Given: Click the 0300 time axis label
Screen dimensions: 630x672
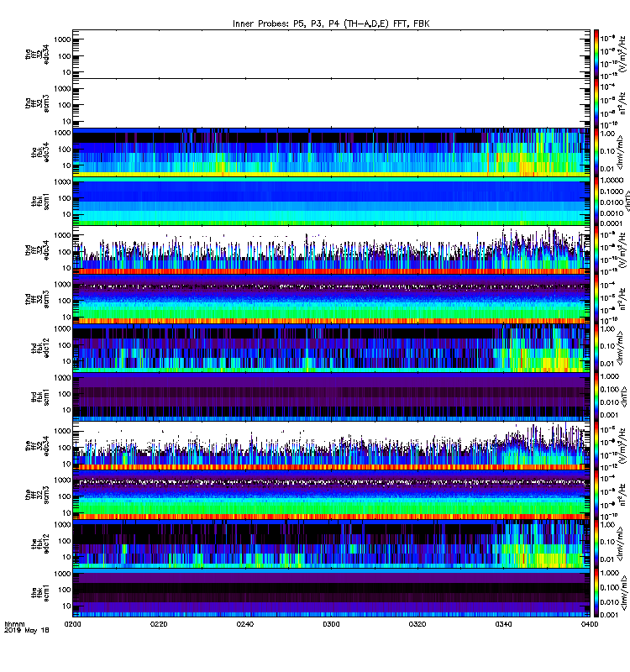Looking at the screenshot, I should pyautogui.click(x=331, y=624).
